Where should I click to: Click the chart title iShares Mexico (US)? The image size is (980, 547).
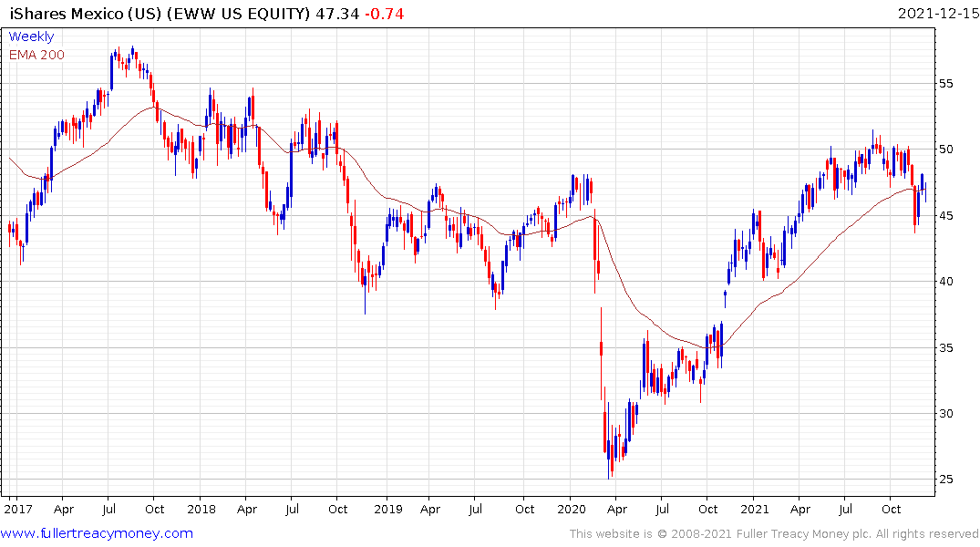pyautogui.click(x=87, y=14)
